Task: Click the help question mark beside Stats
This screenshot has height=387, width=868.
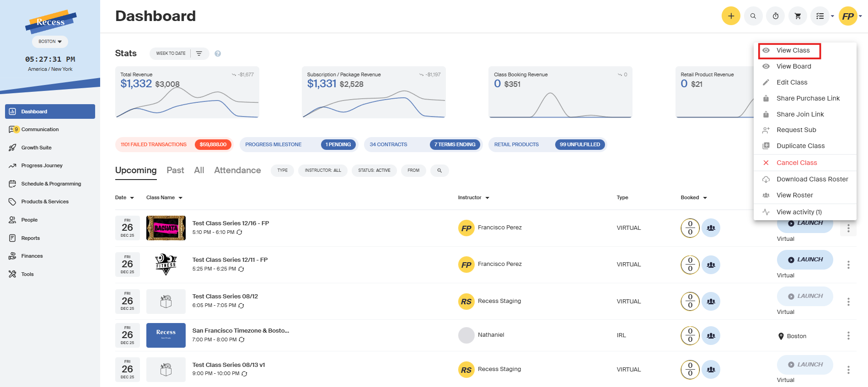Action: pyautogui.click(x=218, y=53)
